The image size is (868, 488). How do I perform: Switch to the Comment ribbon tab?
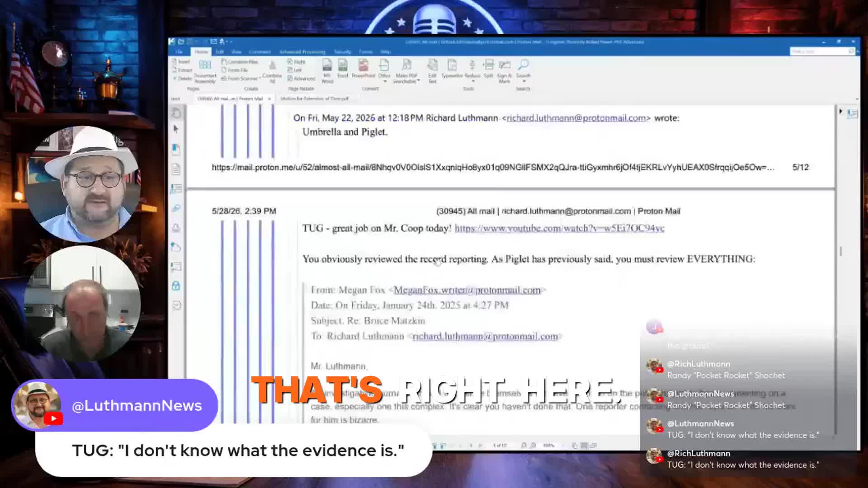(260, 52)
